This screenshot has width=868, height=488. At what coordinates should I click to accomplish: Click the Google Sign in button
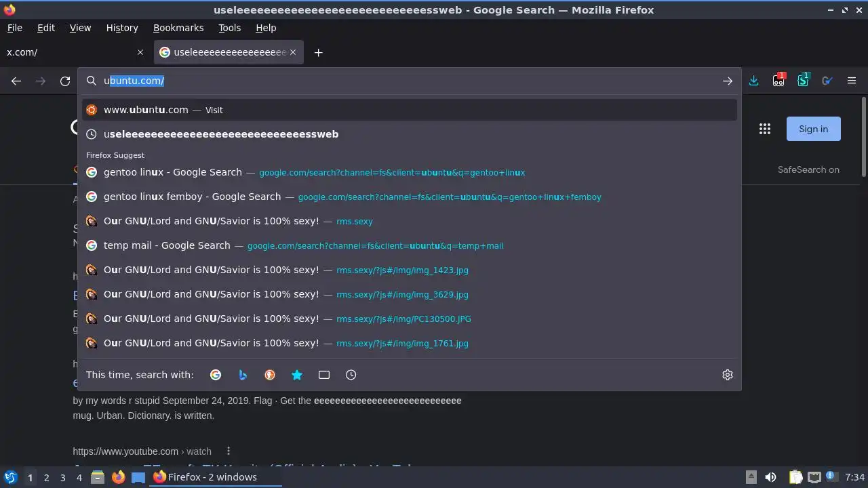click(x=813, y=129)
